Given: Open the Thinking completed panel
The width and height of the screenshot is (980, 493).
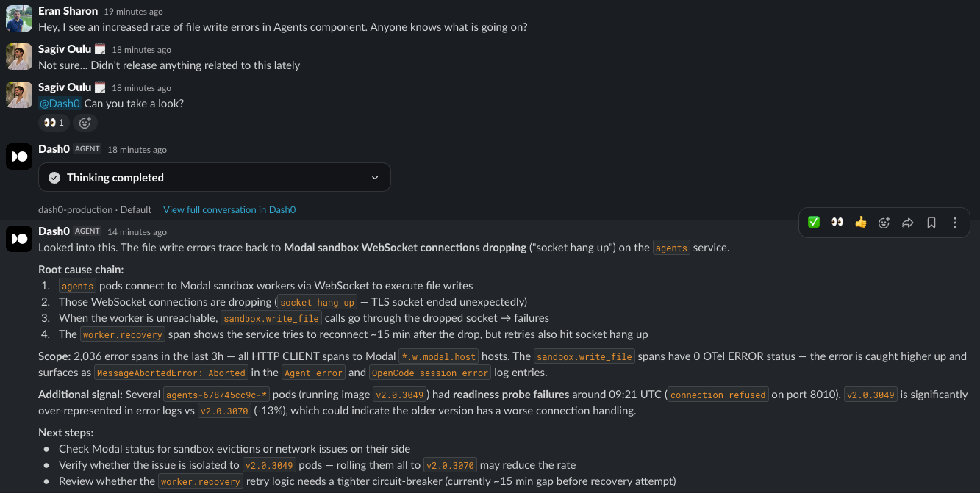Looking at the screenshot, I should click(214, 178).
